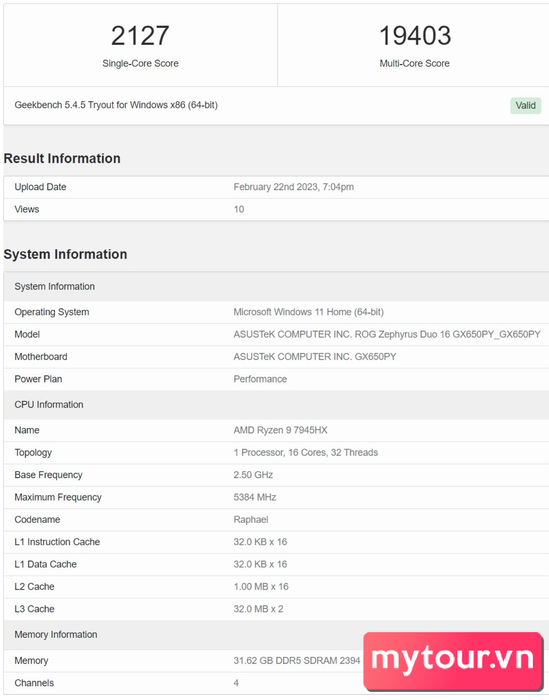This screenshot has height=700, width=549.
Task: Click the Maximum Frequency label
Action: (58, 497)
